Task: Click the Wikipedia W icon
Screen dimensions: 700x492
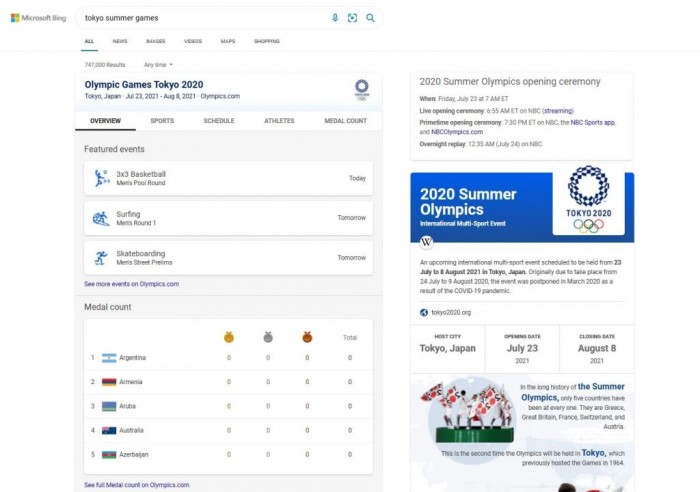Action: (426, 241)
